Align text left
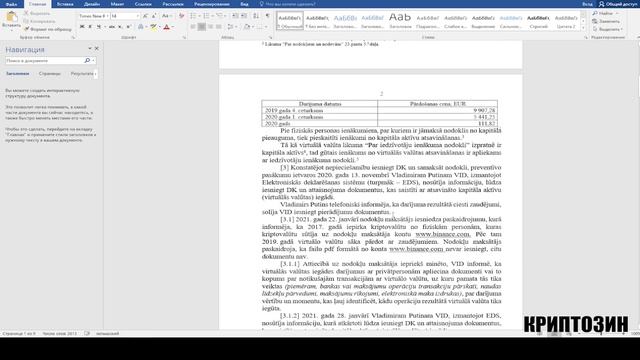This screenshot has height=360, width=640. click(x=193, y=27)
